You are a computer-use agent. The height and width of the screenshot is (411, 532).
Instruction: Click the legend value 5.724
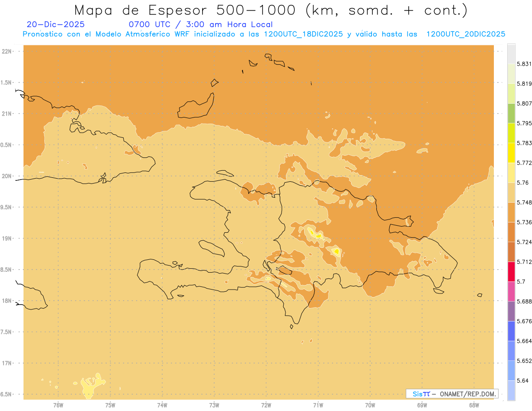pos(524,242)
